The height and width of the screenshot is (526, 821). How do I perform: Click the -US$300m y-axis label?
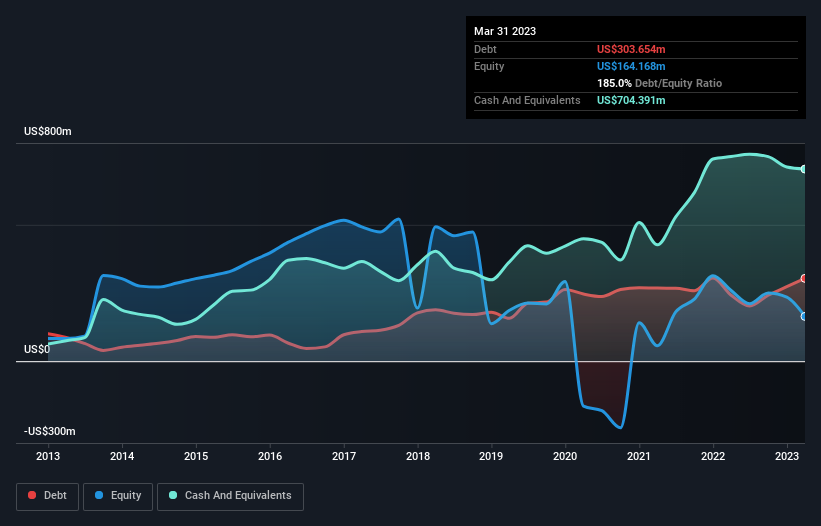pyautogui.click(x=50, y=431)
